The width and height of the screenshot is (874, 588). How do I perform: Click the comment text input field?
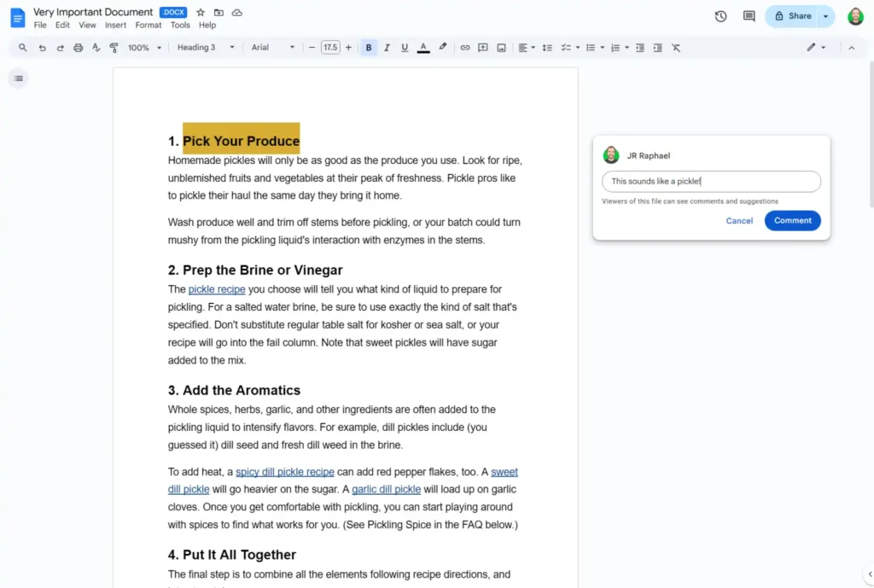click(711, 181)
